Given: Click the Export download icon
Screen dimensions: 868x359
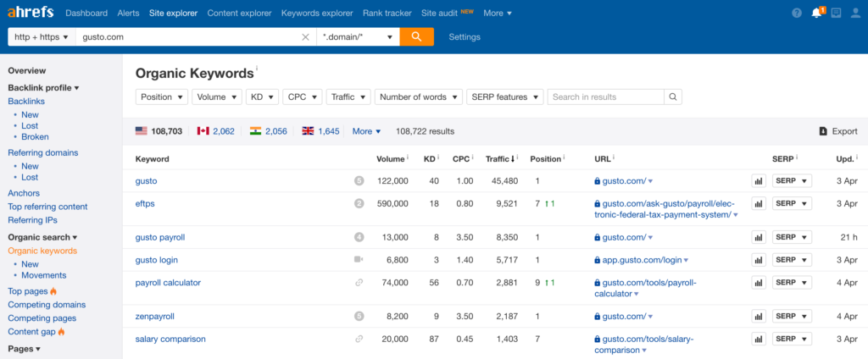Looking at the screenshot, I should [823, 131].
